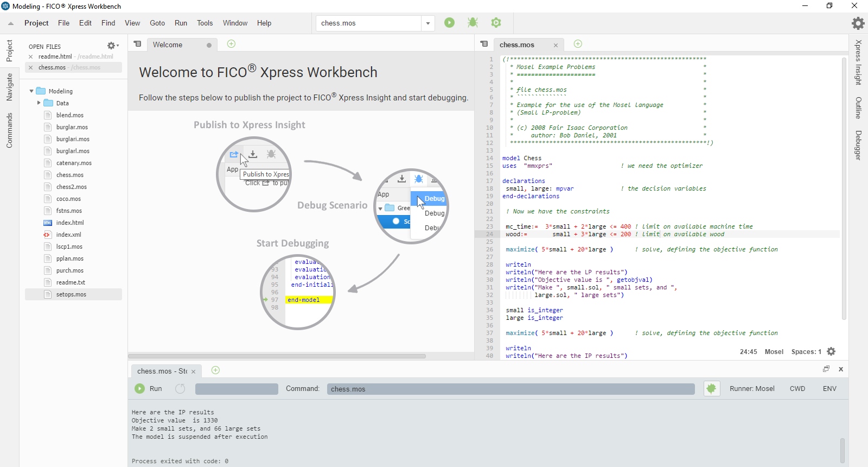Toggle the debug bug button in the run panel
Image resolution: width=868 pixels, height=467 pixels.
click(x=712, y=388)
